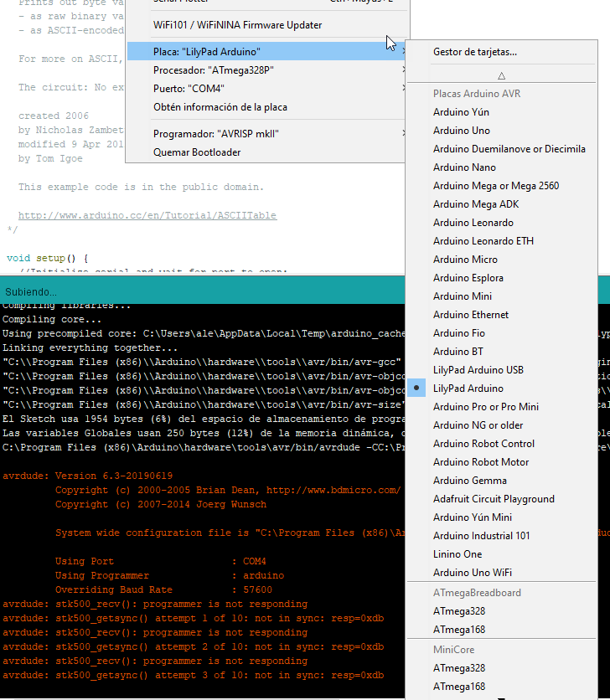Click 'void setup() {' in the editor
This screenshot has height=700, width=610.
[x=48, y=258]
